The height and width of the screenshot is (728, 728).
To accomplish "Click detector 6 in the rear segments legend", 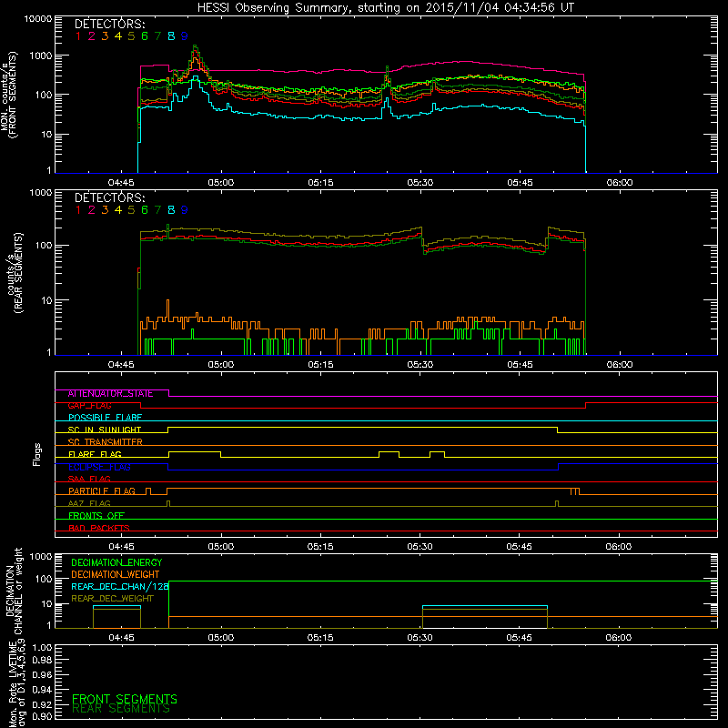I will [x=145, y=210].
